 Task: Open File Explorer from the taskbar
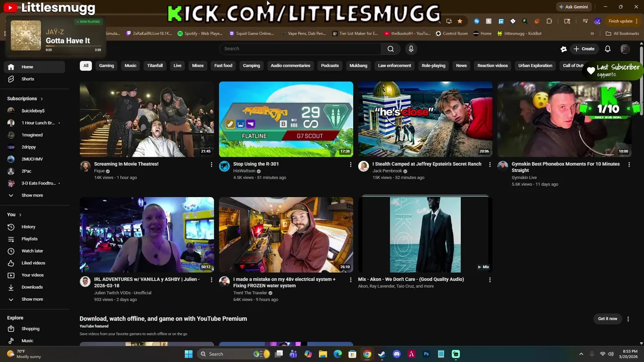[323, 354]
